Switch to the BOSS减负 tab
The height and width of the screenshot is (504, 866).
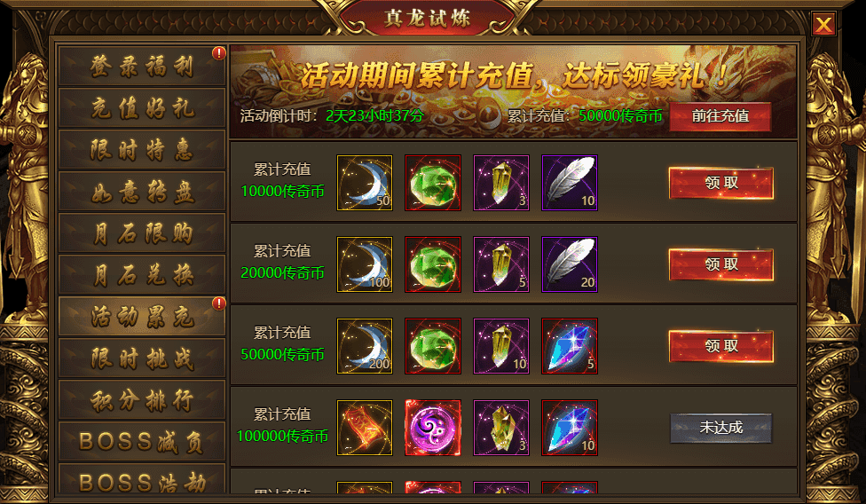point(142,441)
